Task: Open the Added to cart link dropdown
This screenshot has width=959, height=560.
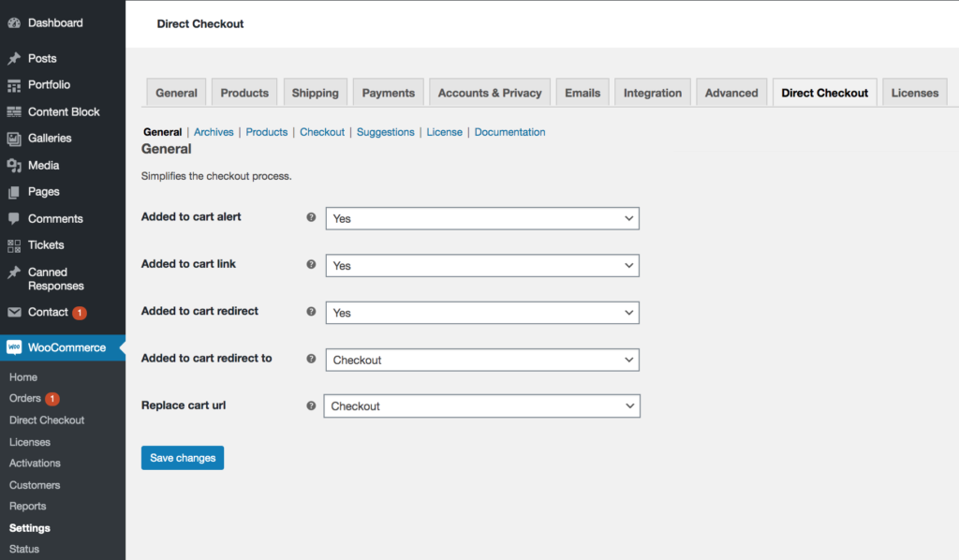Action: tap(482, 265)
